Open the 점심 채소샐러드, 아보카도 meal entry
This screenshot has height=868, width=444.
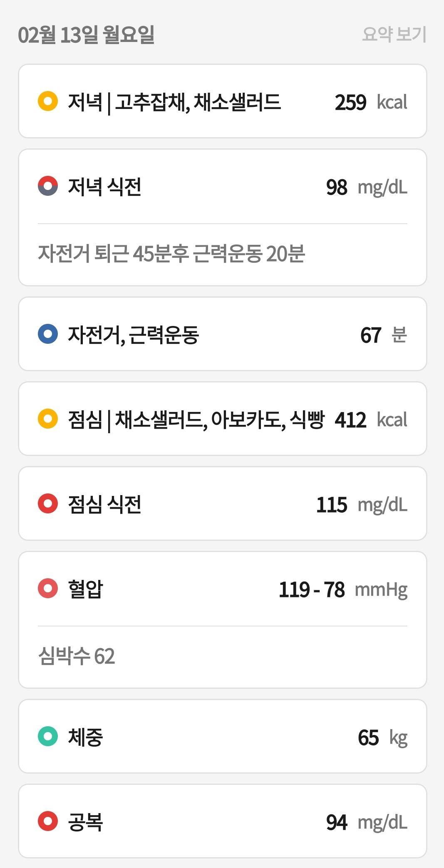tap(223, 419)
